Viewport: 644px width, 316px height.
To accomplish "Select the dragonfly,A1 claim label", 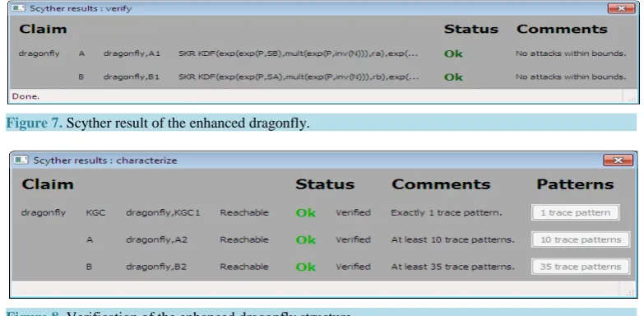I will click(x=132, y=53).
